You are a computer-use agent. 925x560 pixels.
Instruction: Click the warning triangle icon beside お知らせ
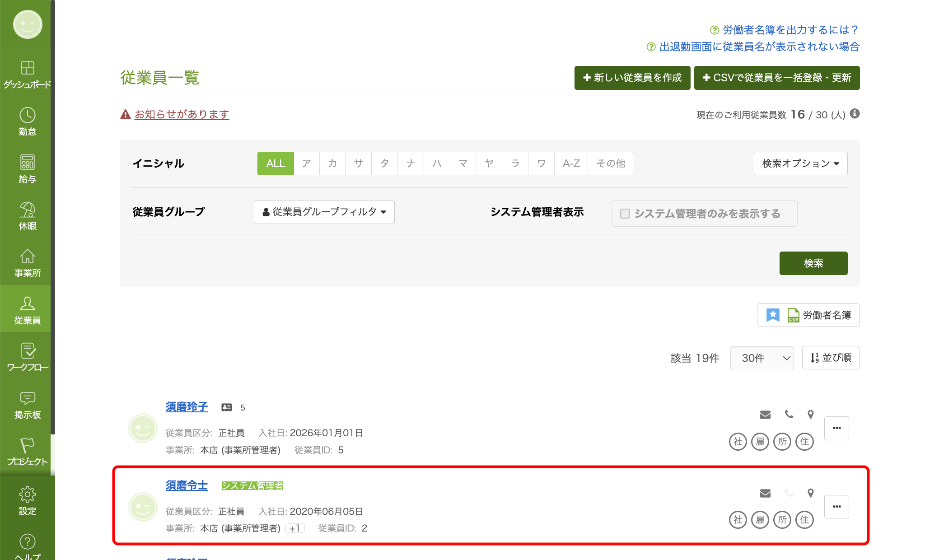click(126, 114)
